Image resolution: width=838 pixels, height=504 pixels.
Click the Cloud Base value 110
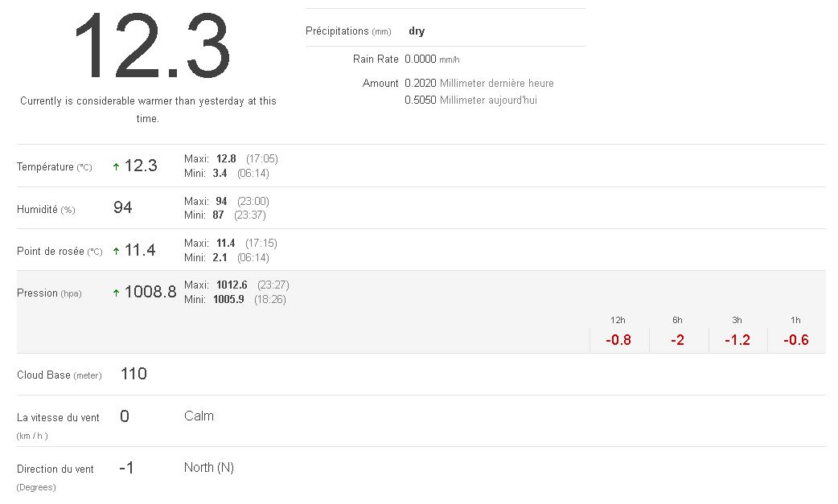[134, 374]
